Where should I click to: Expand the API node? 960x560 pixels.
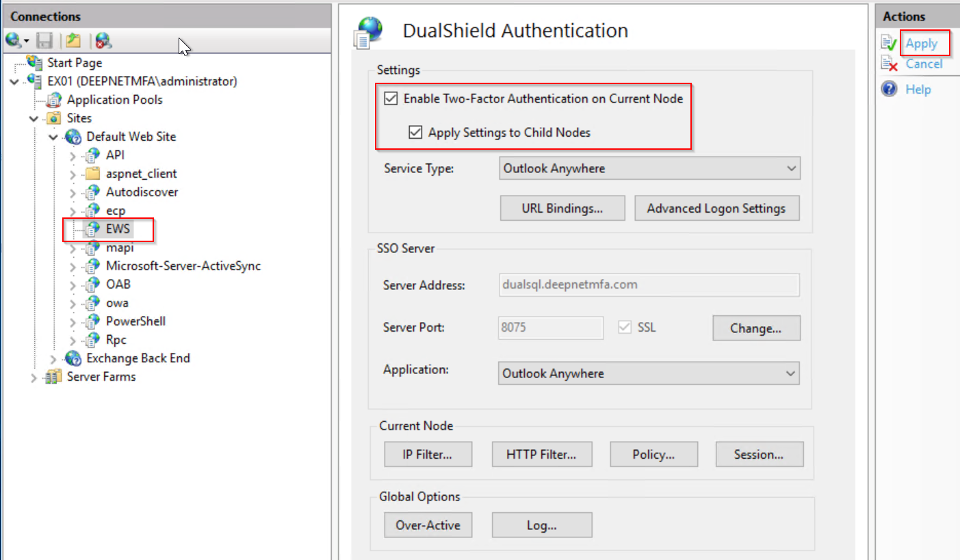73,155
